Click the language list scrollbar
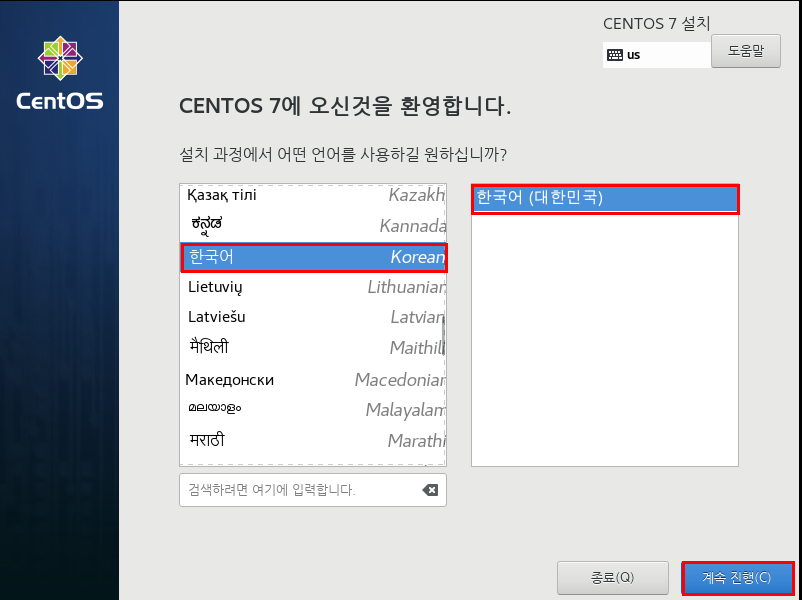802x600 pixels. [443, 336]
